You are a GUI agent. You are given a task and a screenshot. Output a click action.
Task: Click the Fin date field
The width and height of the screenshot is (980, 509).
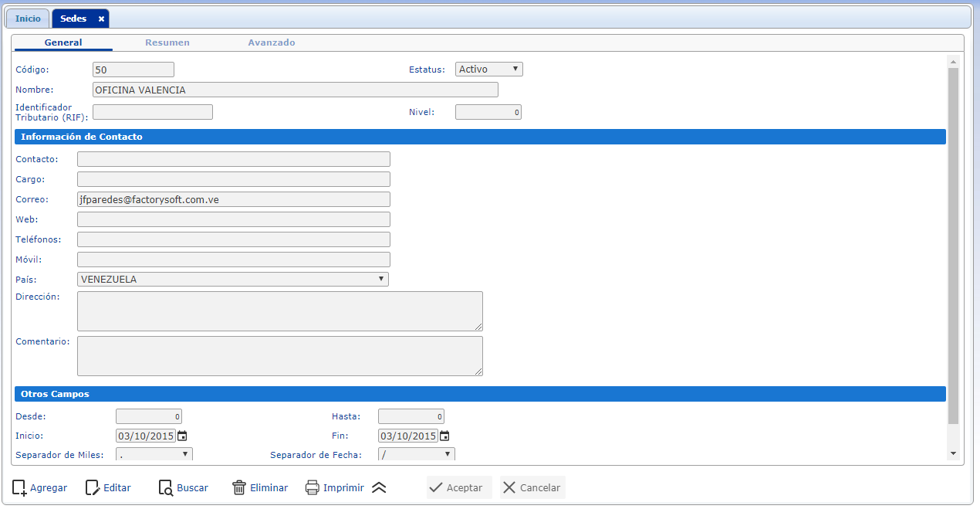click(x=408, y=436)
